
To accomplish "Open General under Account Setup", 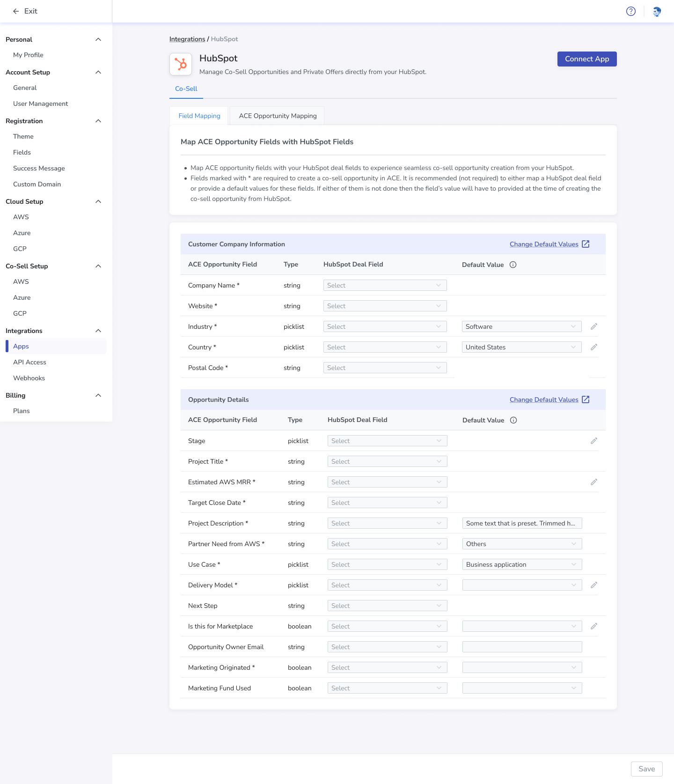I will click(x=25, y=88).
